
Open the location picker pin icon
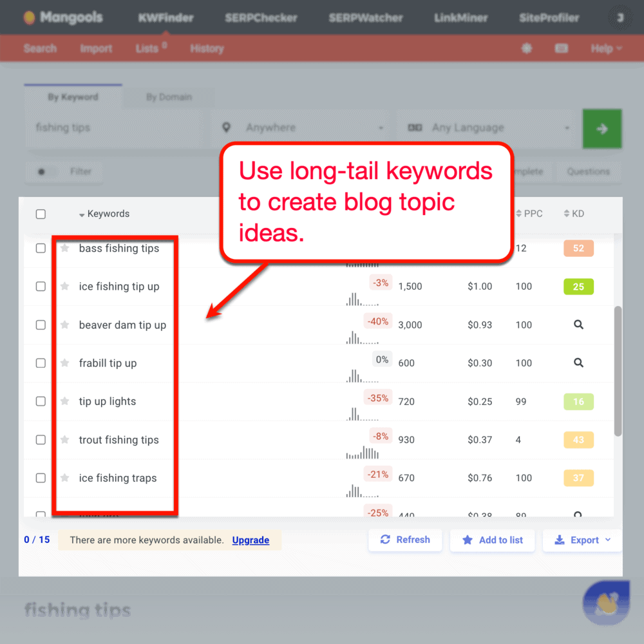[x=226, y=127]
